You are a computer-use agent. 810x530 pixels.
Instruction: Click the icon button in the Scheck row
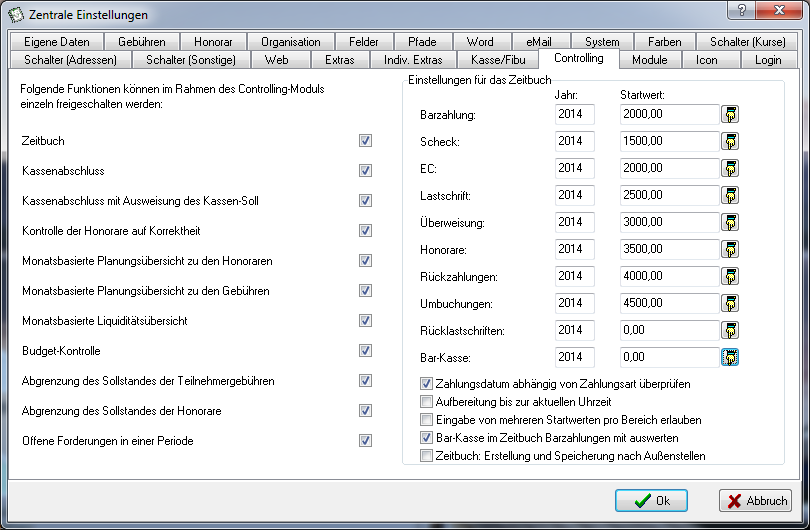point(730,141)
